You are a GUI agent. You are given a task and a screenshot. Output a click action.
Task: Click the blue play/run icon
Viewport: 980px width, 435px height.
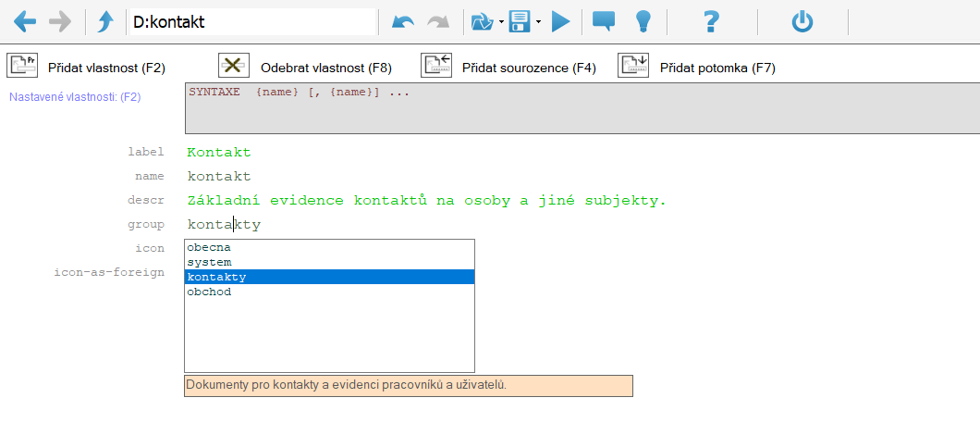(x=561, y=21)
